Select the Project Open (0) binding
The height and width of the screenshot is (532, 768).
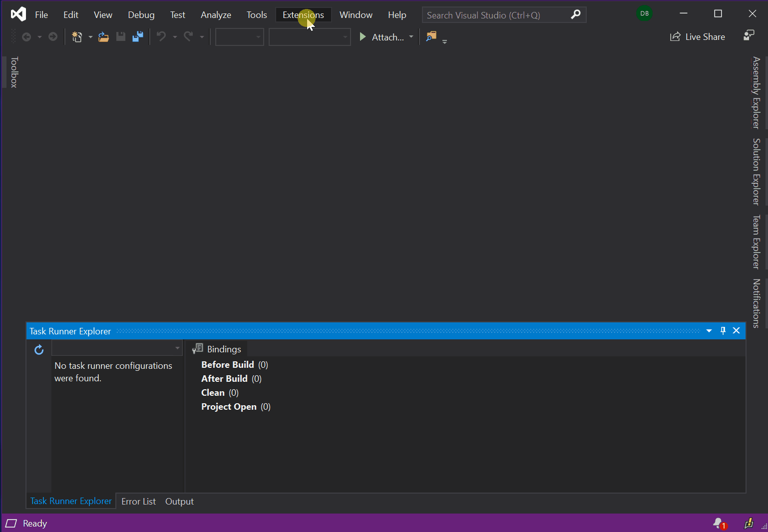click(x=236, y=407)
